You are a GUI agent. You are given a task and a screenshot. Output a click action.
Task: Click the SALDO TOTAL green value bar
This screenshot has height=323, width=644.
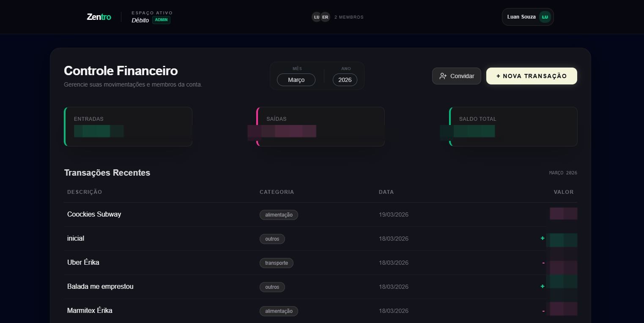(474, 131)
